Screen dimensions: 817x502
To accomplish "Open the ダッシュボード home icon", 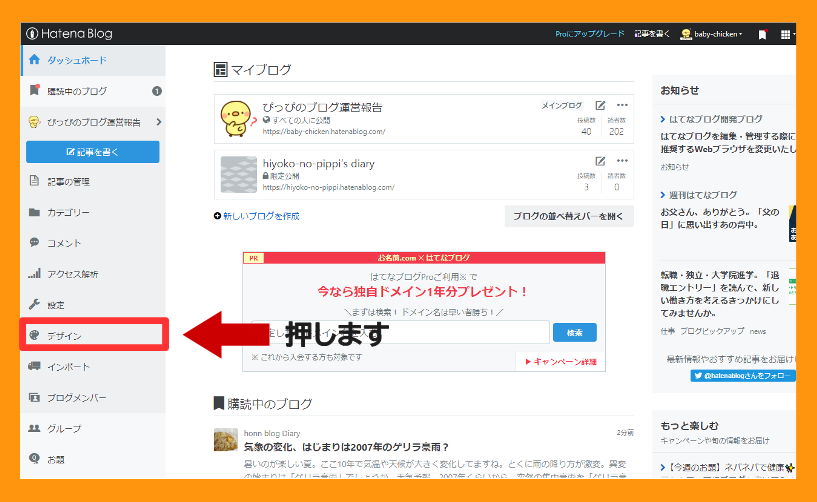I will pyautogui.click(x=34, y=59).
